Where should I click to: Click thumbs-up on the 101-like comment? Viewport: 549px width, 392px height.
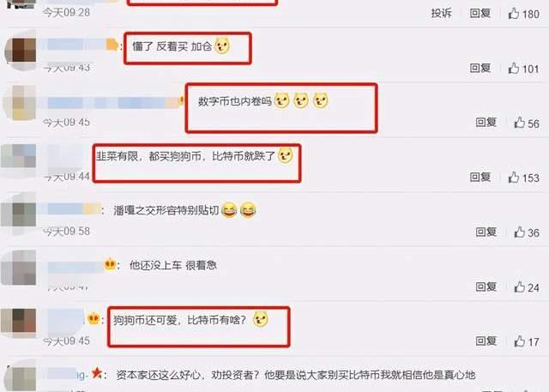coord(523,69)
